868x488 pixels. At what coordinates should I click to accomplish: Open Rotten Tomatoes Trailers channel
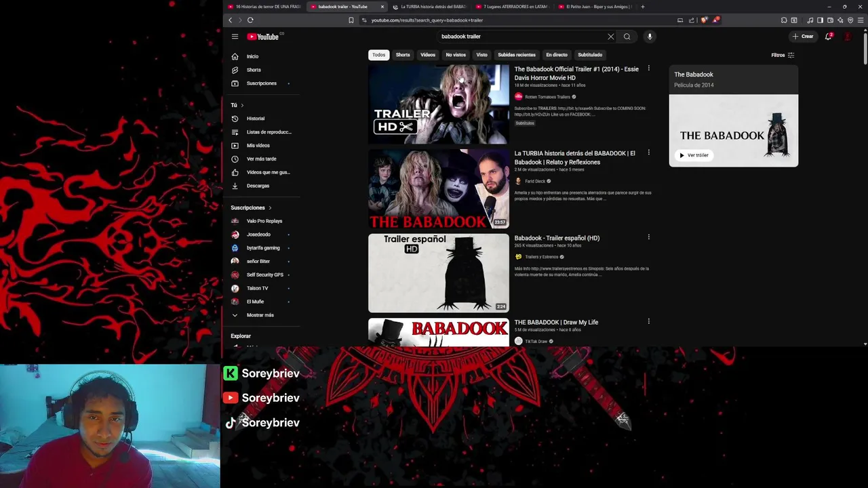(547, 97)
